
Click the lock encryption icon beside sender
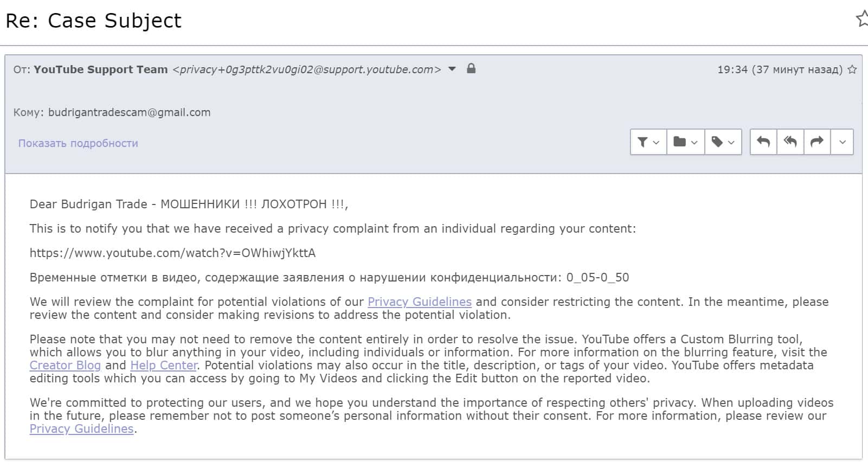(471, 69)
